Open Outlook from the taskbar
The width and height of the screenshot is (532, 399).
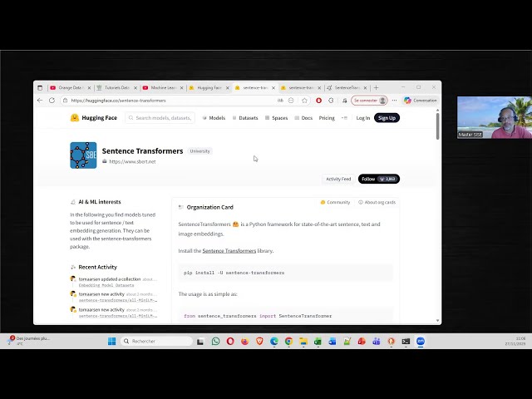[332, 341]
